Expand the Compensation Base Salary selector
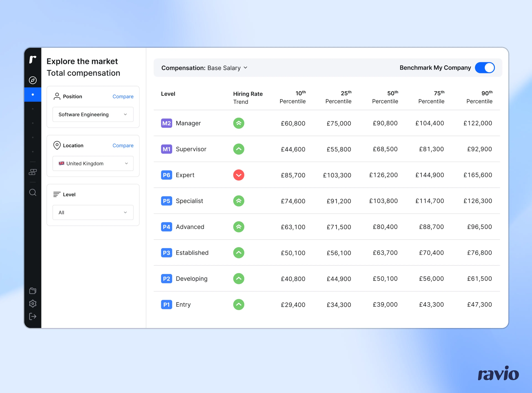The height and width of the screenshot is (393, 532). (x=204, y=68)
